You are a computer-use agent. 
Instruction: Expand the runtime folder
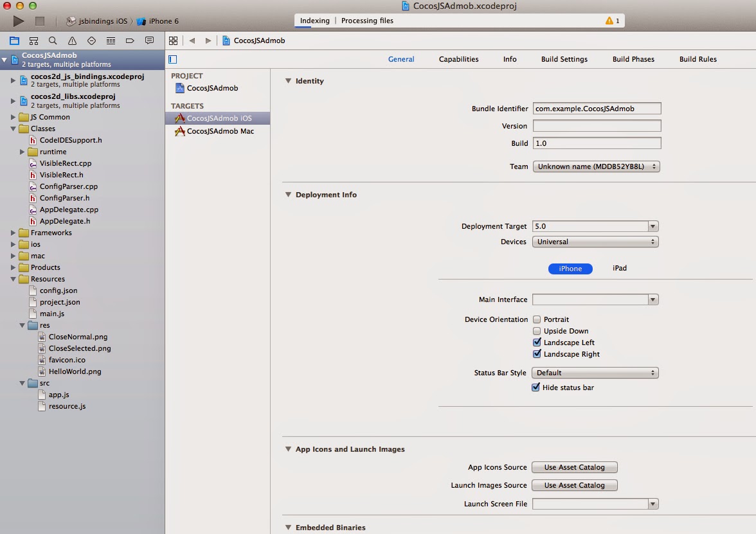pos(22,152)
